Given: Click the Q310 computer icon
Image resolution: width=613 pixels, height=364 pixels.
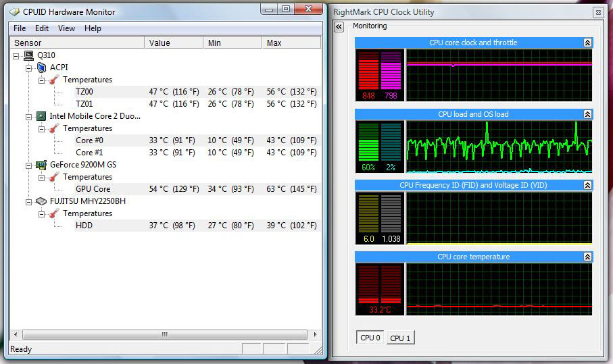Looking at the screenshot, I should 29,55.
